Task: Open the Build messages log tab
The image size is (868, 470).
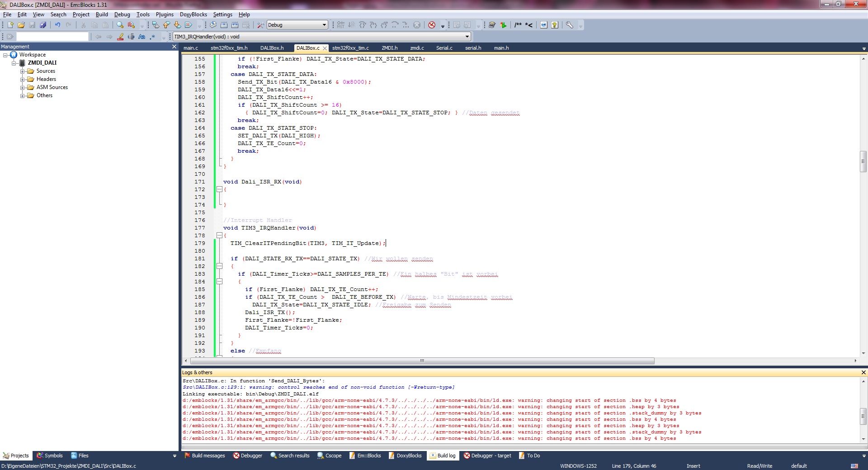Action: (x=205, y=456)
